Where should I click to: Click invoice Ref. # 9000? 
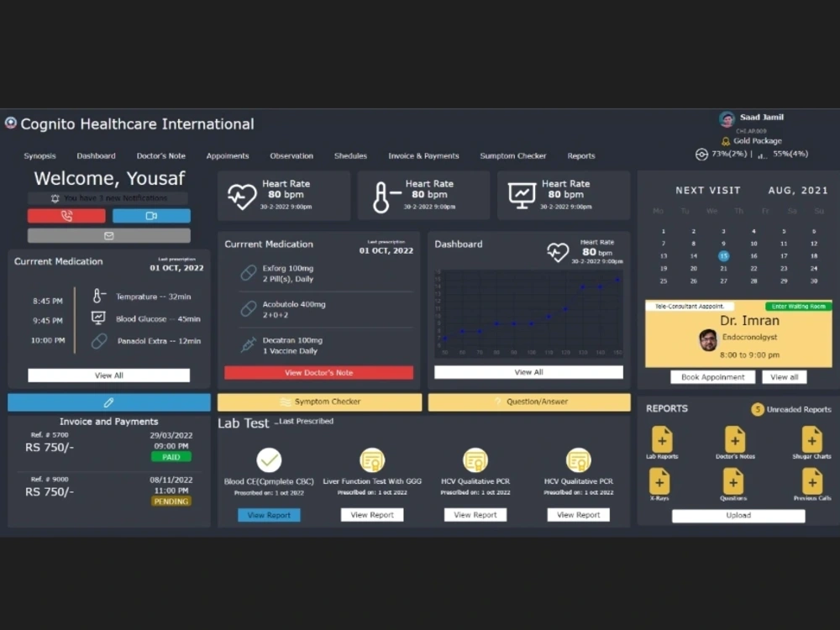pos(50,480)
